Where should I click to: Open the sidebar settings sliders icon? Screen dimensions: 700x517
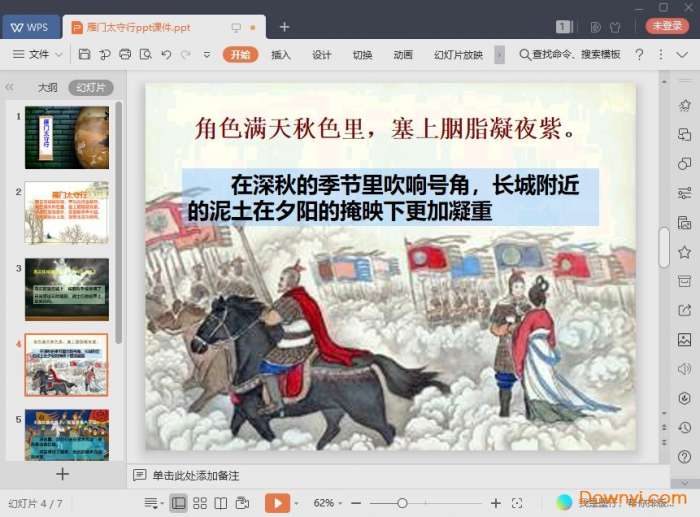click(684, 193)
